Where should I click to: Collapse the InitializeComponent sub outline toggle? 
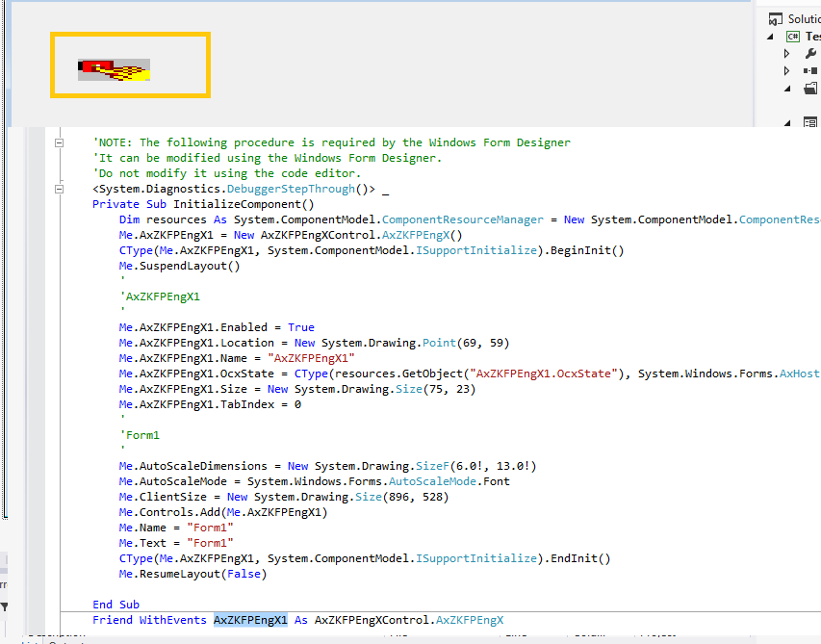(x=59, y=189)
